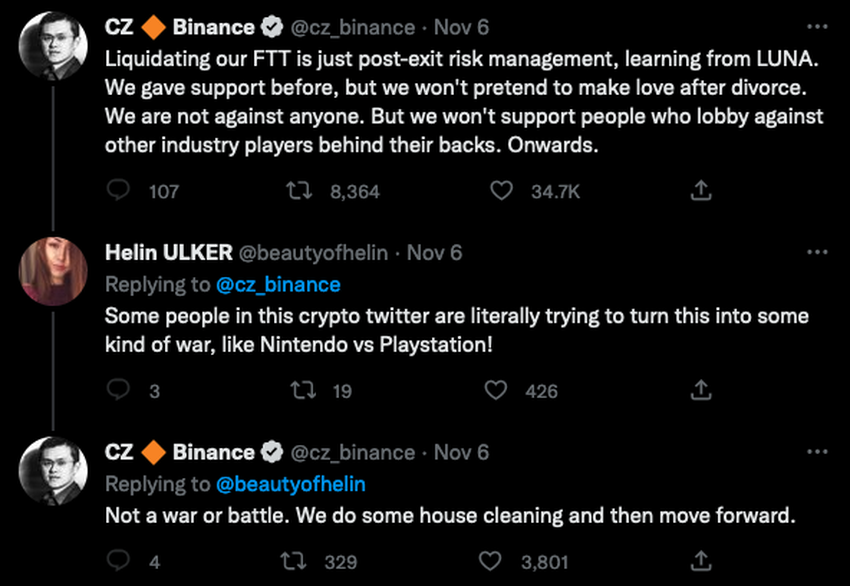Like Helin ULKER's tweet
Viewport: 850px width, 586px height.
(x=496, y=390)
